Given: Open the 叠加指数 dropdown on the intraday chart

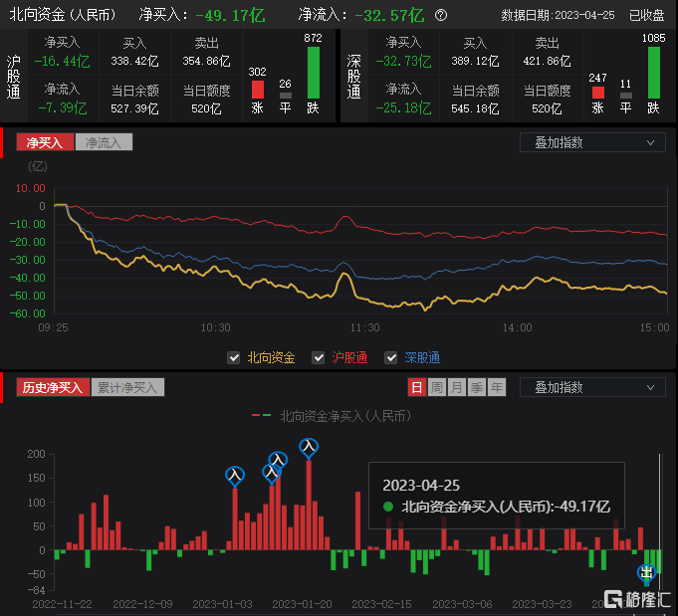Looking at the screenshot, I should click(x=592, y=142).
